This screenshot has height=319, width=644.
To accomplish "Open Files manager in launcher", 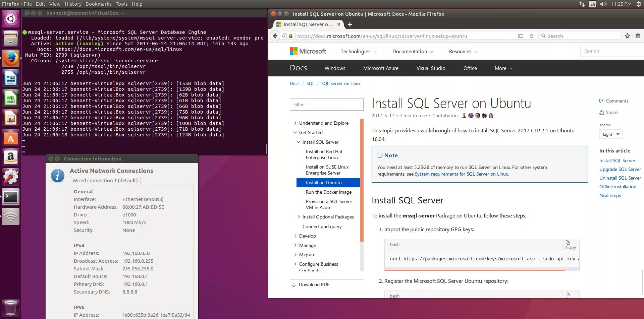I will pos(11,39).
